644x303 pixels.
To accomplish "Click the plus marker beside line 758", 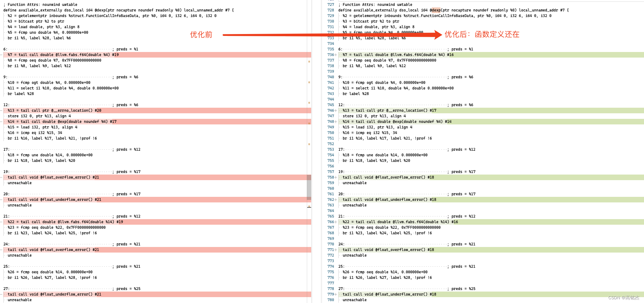I will 336,177.
